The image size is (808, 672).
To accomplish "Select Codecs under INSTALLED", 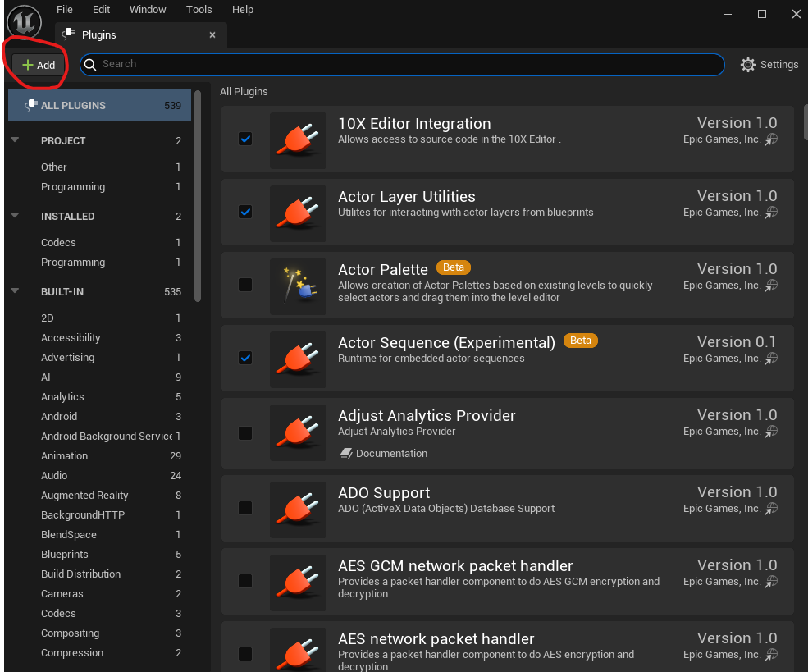I will pos(58,242).
